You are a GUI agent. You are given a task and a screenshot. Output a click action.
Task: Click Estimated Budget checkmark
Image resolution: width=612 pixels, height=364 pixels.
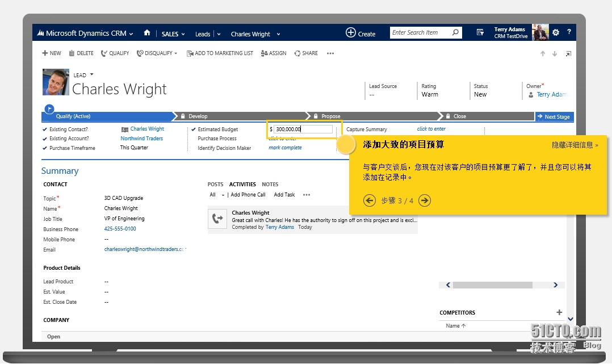point(193,129)
